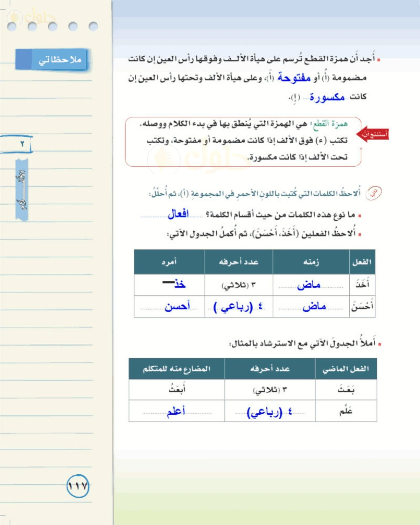Click the ثانيا oval stamp icon
The width and height of the screenshot is (420, 525).
tap(373, 192)
